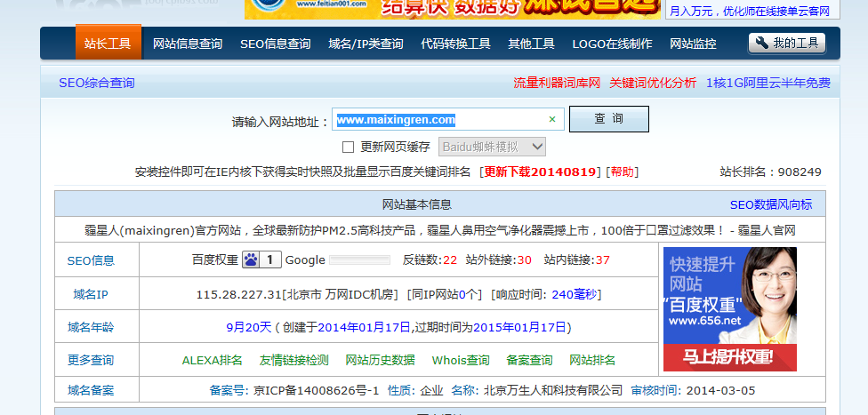This screenshot has height=415, width=868.
Task: Open the 友情链接检测 link
Action: 294,360
